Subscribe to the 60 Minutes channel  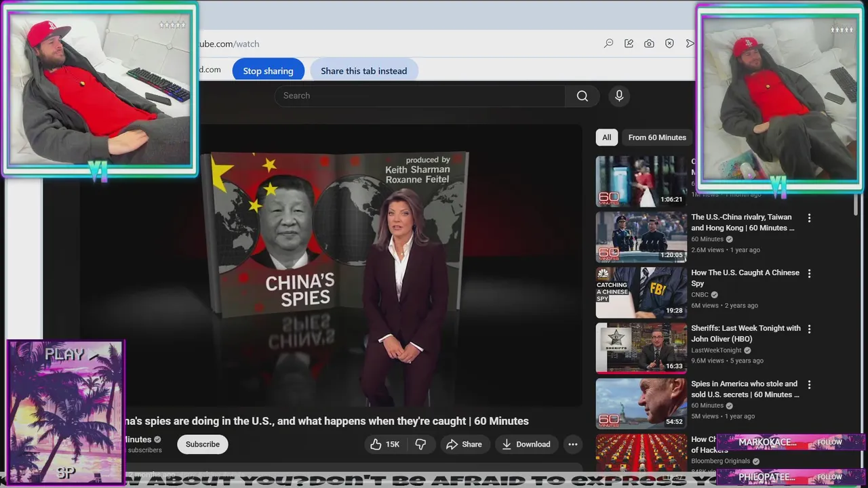click(203, 444)
